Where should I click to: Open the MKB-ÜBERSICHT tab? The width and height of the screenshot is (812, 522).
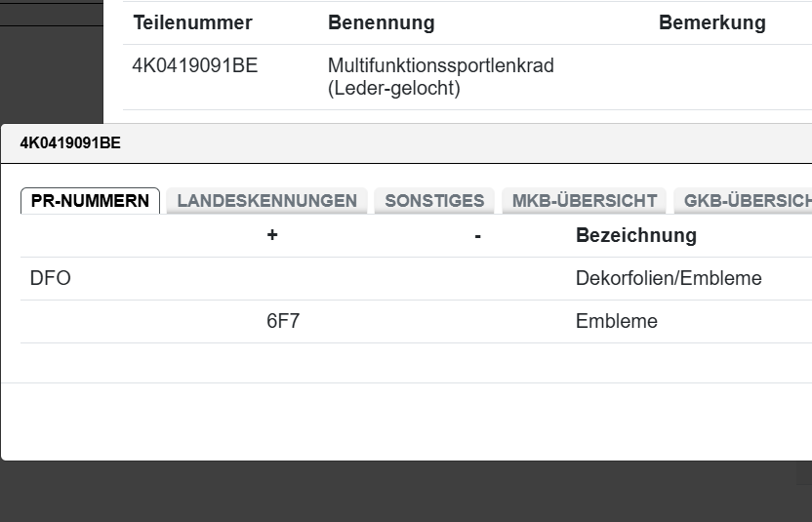[584, 201]
